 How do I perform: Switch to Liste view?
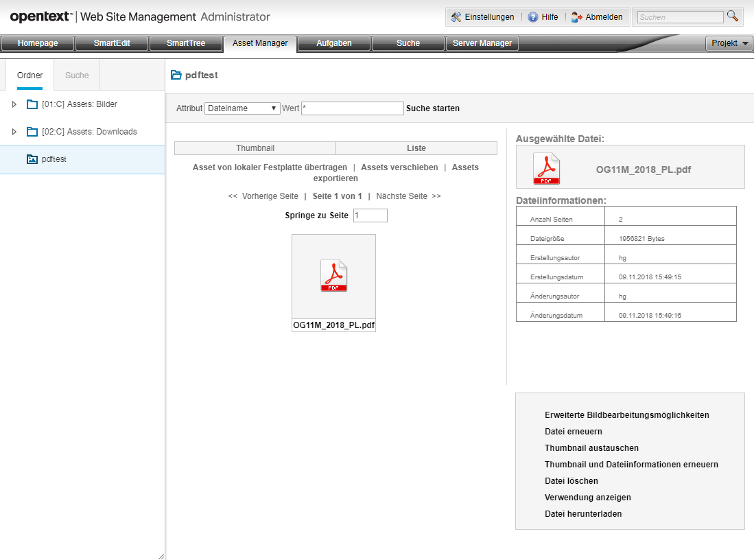(x=416, y=148)
